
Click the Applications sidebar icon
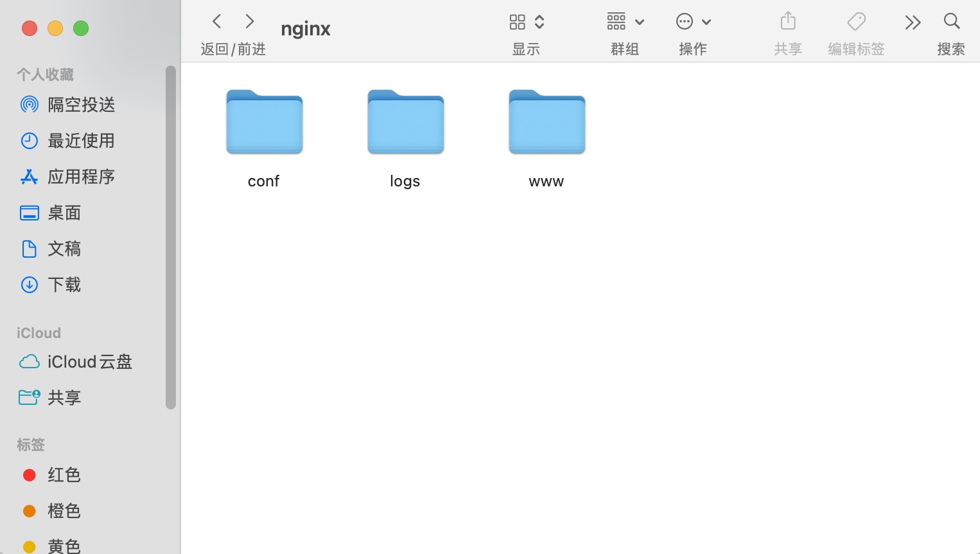coord(30,177)
